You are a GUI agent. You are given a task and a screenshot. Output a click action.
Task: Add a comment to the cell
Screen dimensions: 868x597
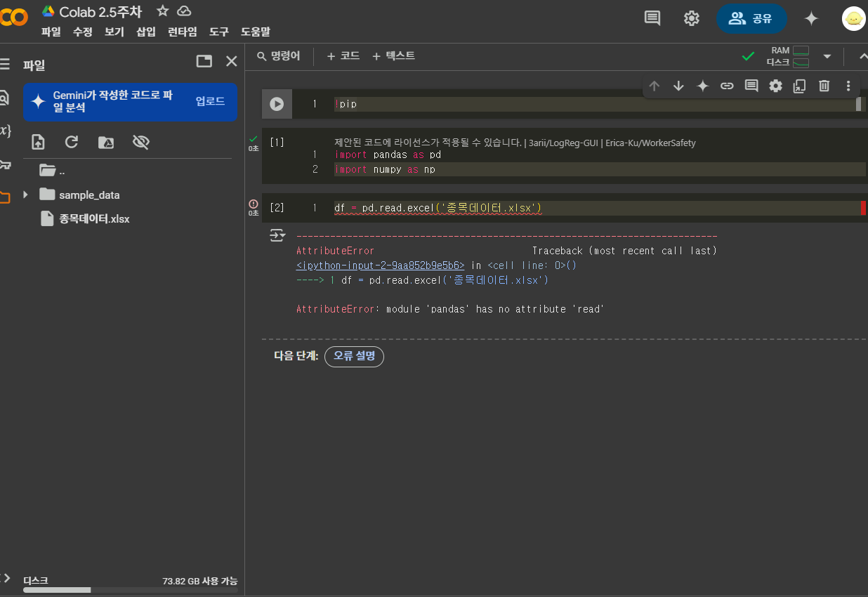coord(751,86)
